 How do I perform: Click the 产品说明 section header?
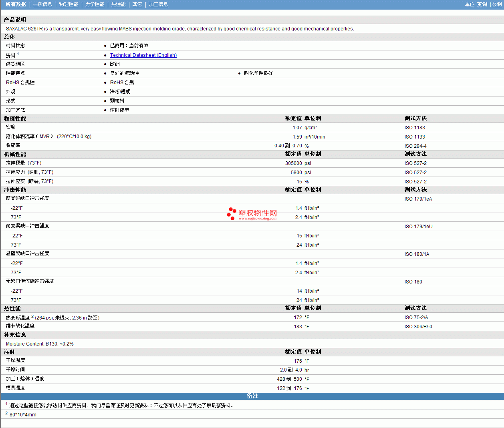(x=15, y=20)
